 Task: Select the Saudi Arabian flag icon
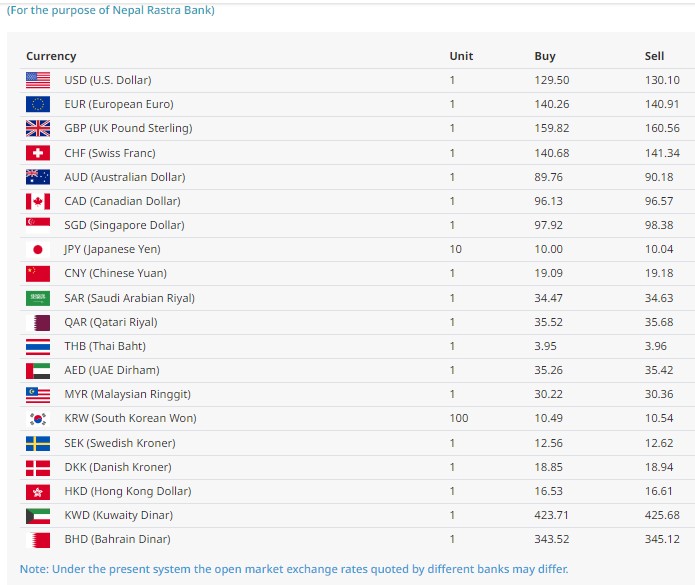[38, 298]
